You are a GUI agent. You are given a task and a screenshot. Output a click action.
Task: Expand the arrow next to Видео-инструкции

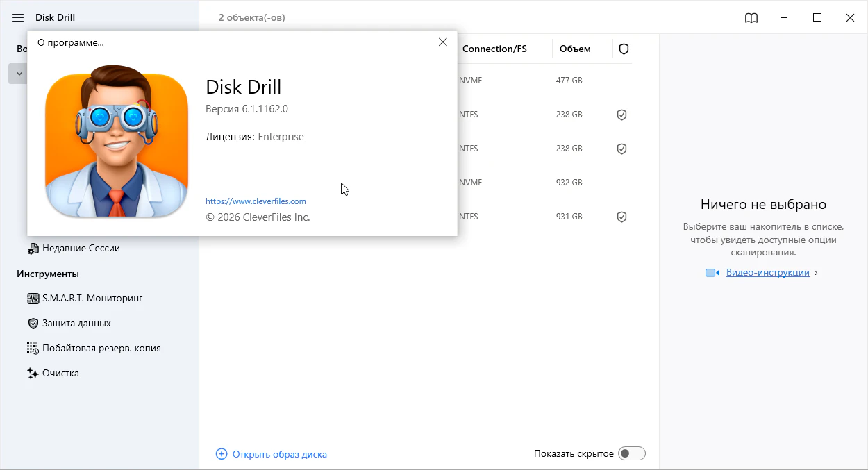coord(816,274)
